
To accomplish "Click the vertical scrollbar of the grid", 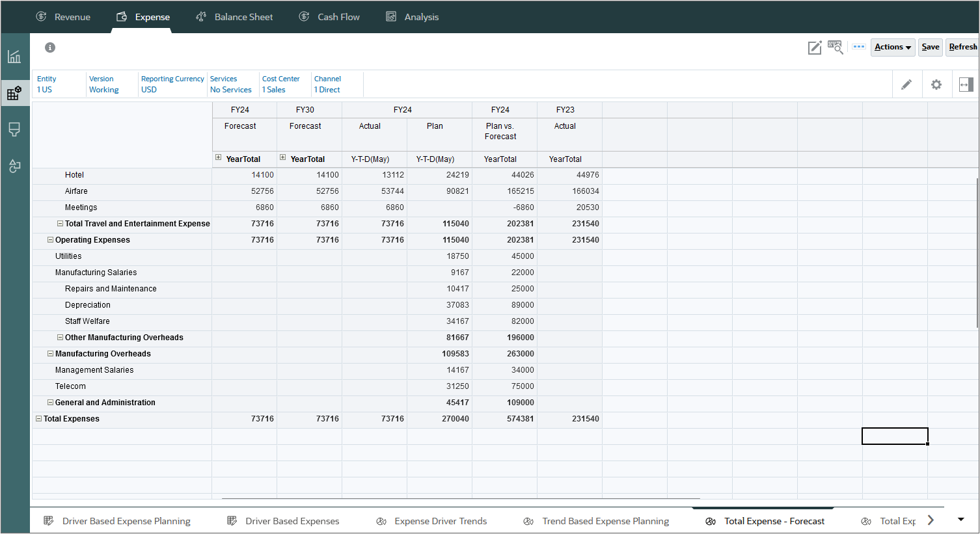I will click(x=977, y=252).
